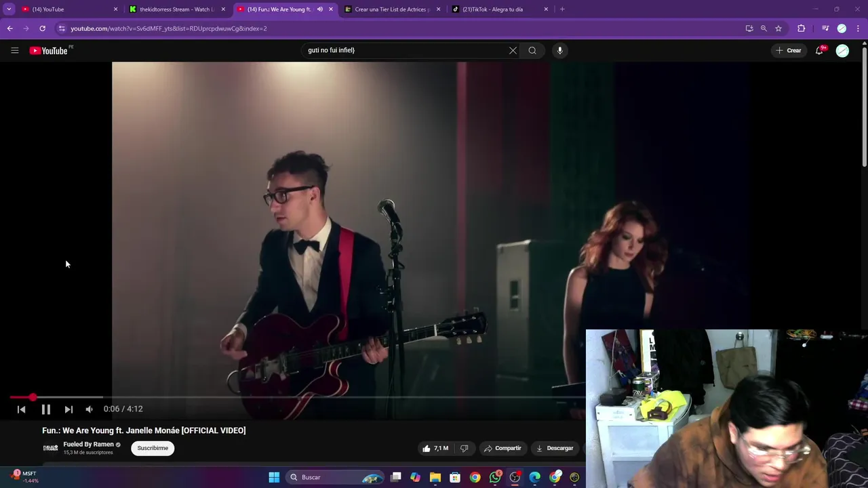868x488 pixels.
Task: Click the red progress bar scrubber
Action: (x=33, y=397)
